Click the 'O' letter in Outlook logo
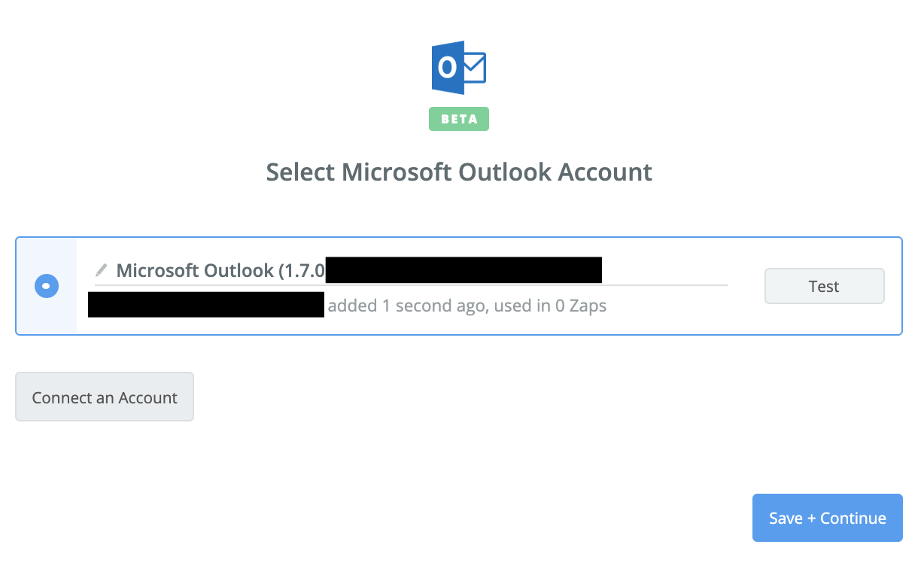Screen dimensions: 924x581 [447, 68]
